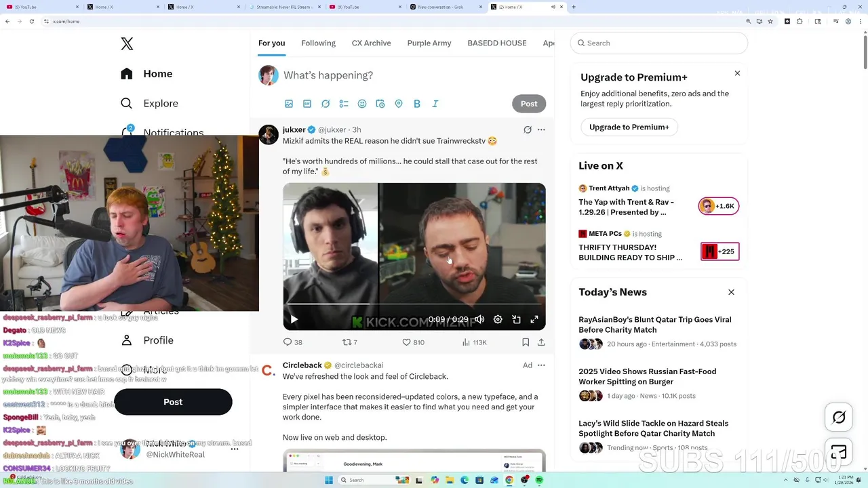Click the x.com/home address bar
Viewport: 868px width, 488px height.
pos(393,21)
